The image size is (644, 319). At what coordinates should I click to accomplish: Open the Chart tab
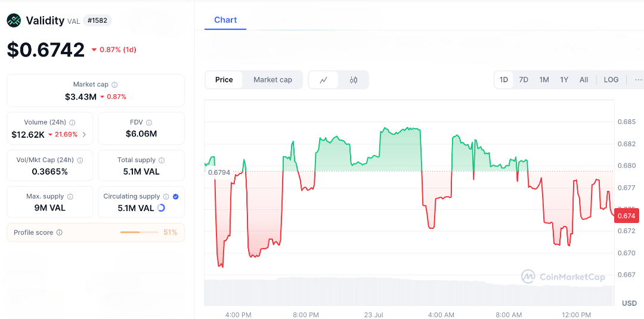tap(225, 20)
